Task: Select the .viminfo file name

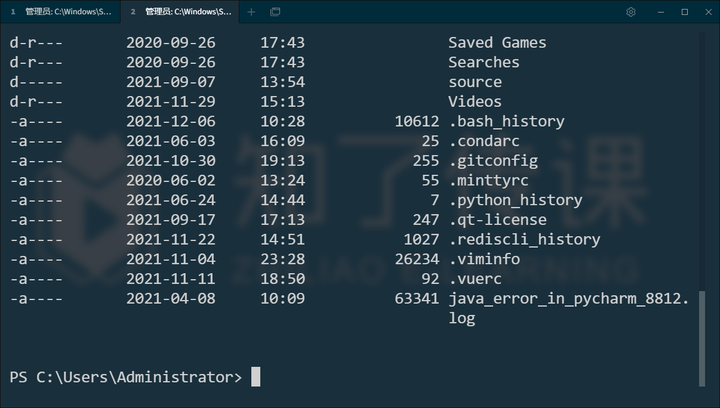Action: (488, 259)
